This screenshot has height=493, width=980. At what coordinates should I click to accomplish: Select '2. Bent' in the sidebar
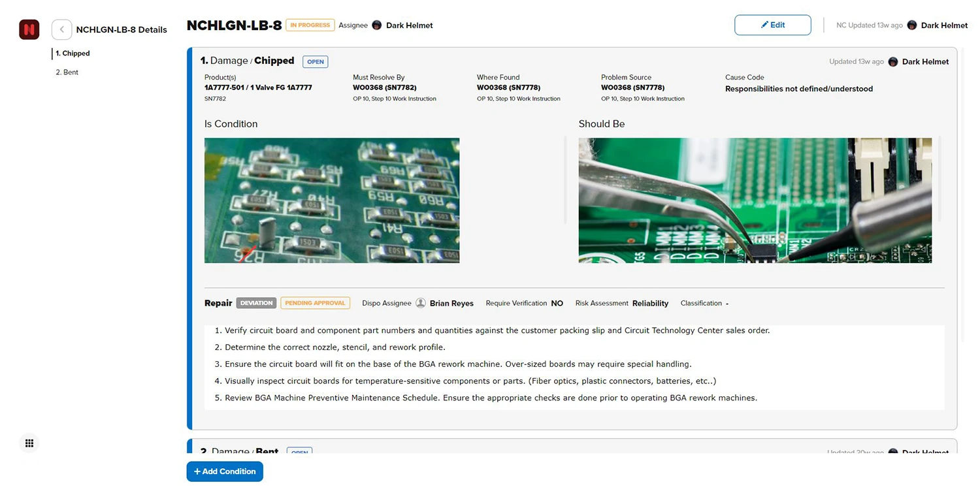click(67, 72)
